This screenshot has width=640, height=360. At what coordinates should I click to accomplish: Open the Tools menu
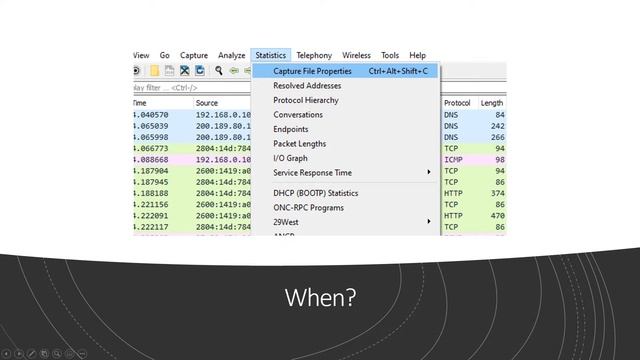[390, 55]
